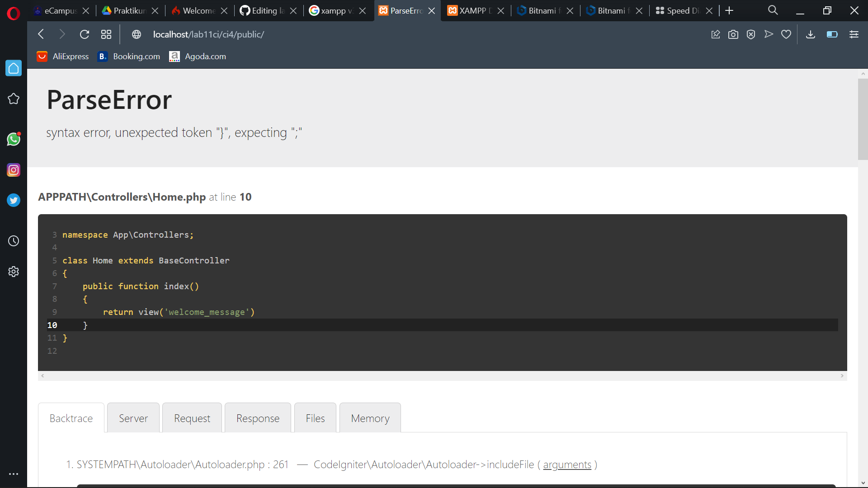Open sidebar setup via three-dots button

tap(14, 474)
